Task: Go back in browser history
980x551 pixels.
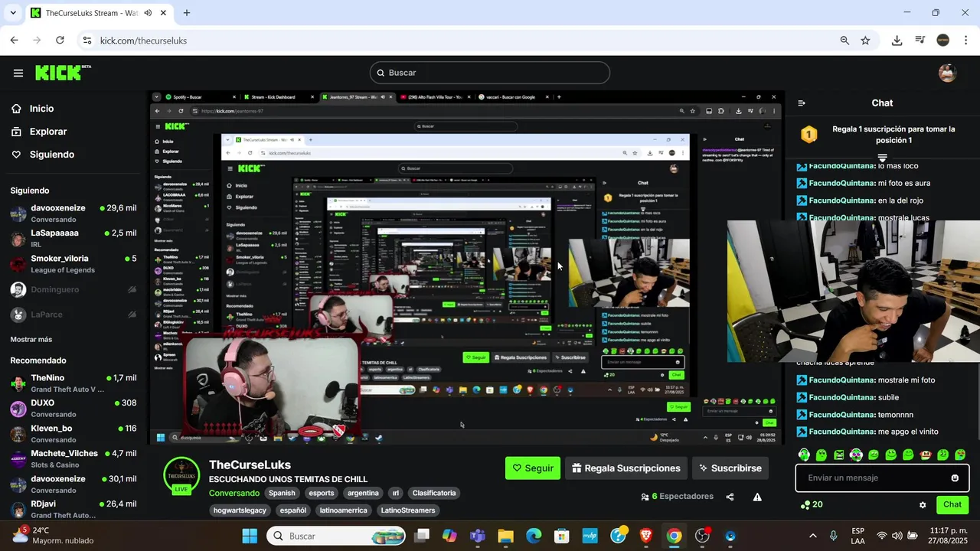Action: (x=15, y=41)
